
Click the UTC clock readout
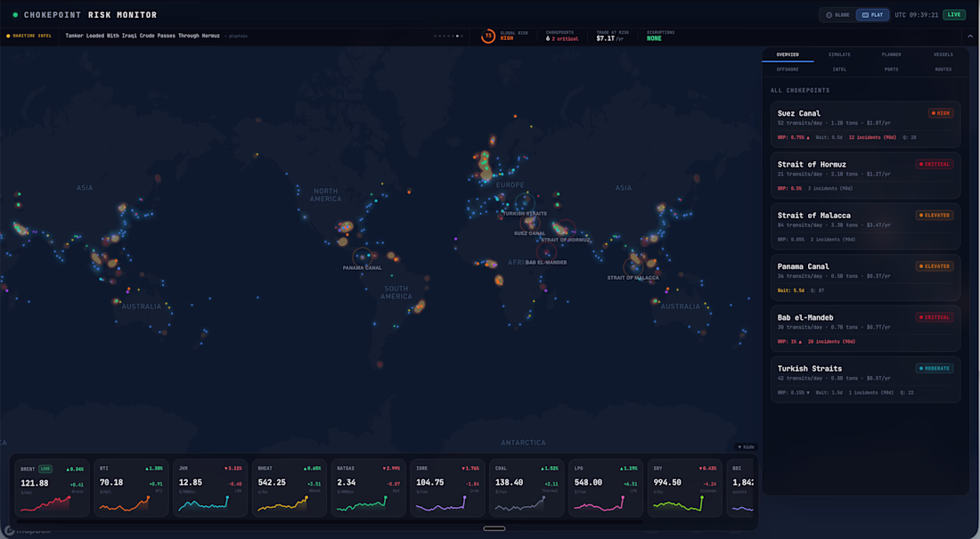tap(916, 15)
